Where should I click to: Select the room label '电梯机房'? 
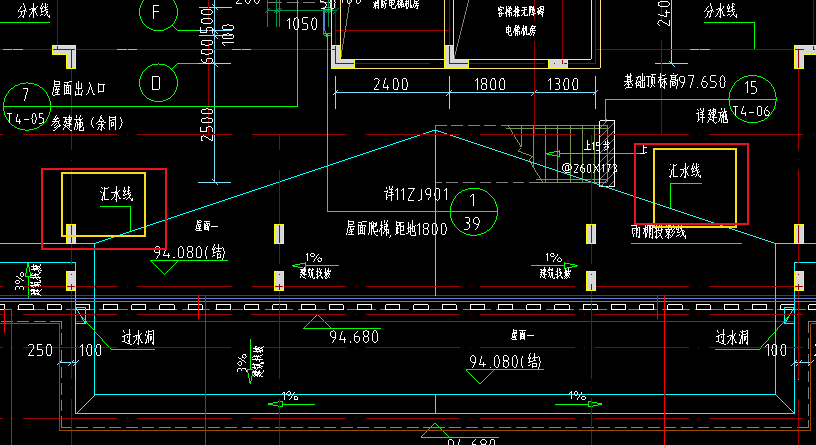click(x=520, y=31)
